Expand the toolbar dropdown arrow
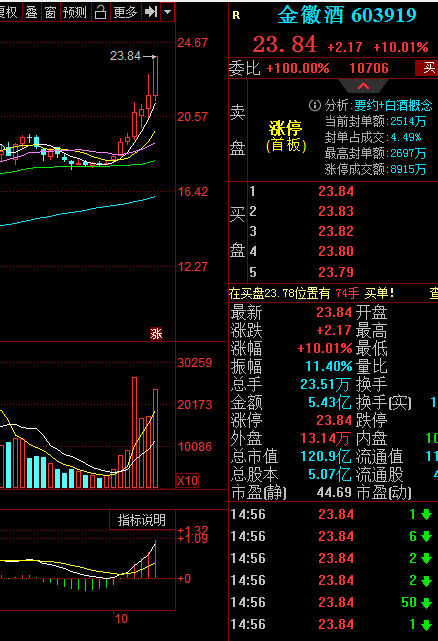Image resolution: width=438 pixels, height=641 pixels. pyautogui.click(x=167, y=12)
